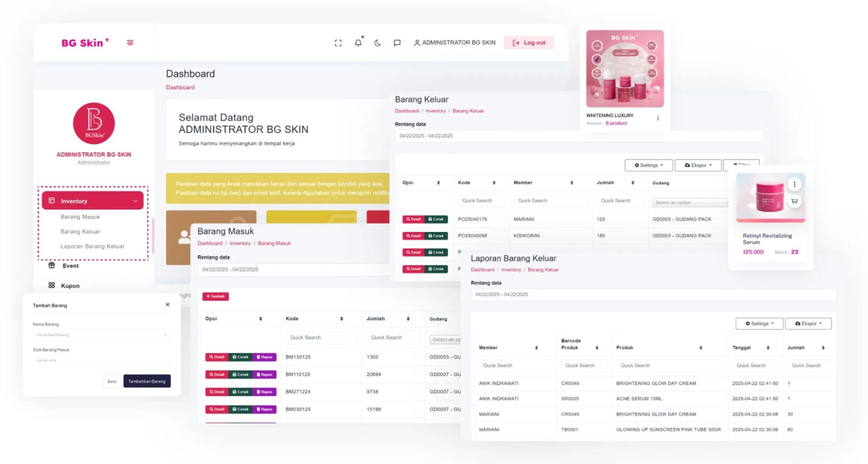Viewport: 868px width, 464px height.
Task: Open Barang Masuk in sidebar
Action: [x=80, y=217]
